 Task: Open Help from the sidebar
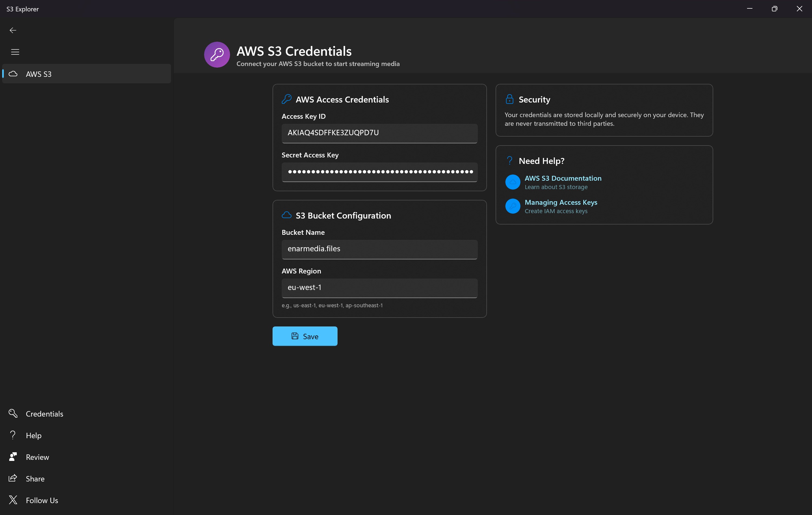(87, 435)
